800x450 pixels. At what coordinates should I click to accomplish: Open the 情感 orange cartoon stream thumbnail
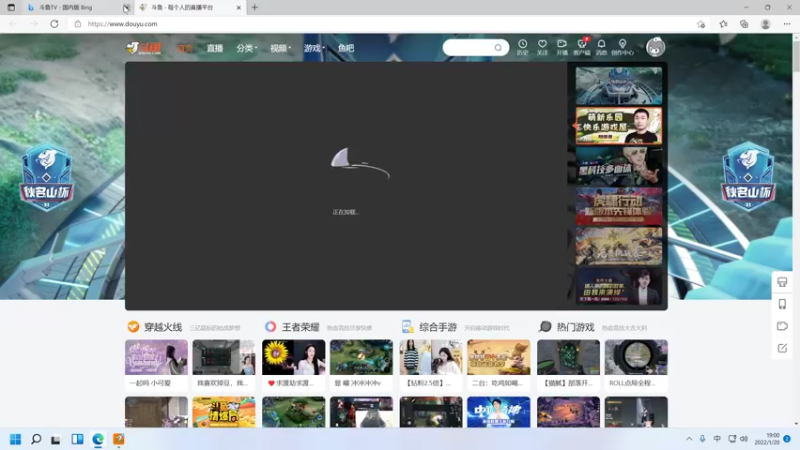click(224, 412)
